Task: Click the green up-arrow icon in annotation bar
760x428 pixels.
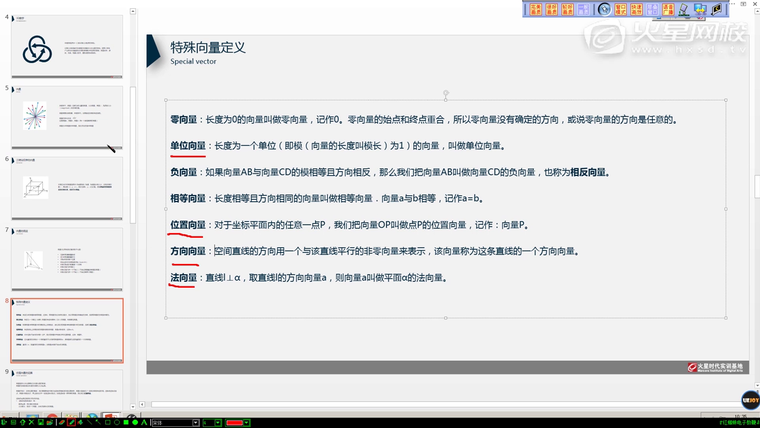Action: click(x=22, y=422)
